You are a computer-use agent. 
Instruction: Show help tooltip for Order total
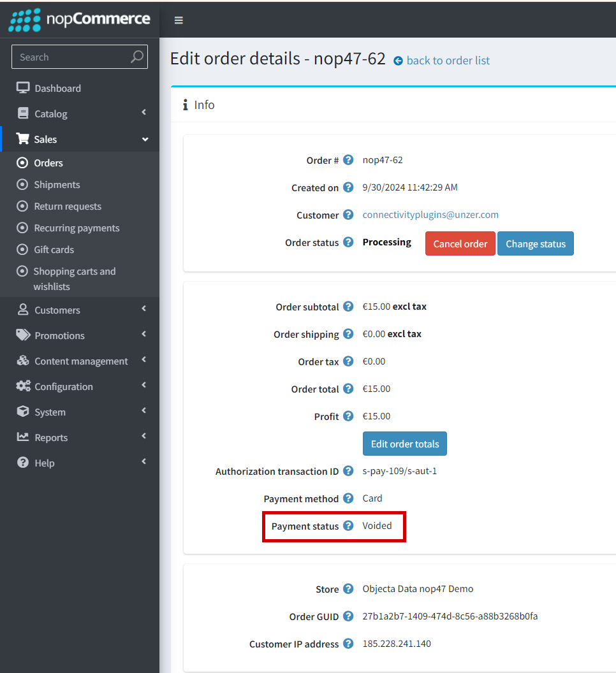coord(348,388)
